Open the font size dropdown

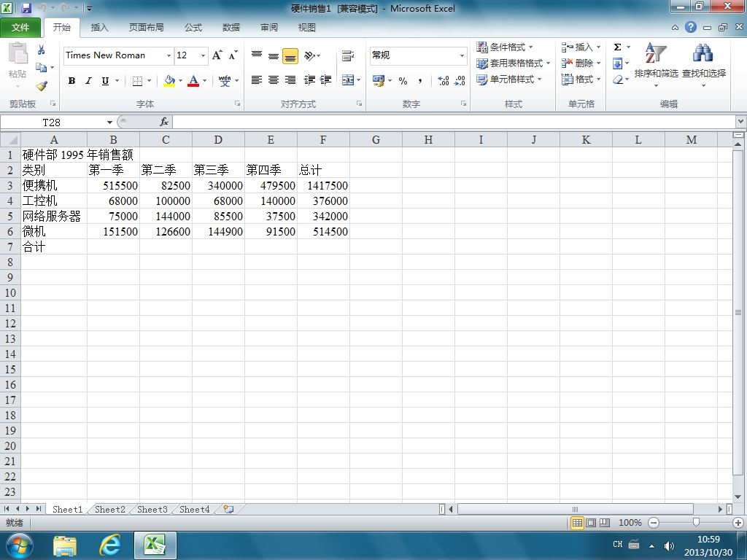coord(203,55)
